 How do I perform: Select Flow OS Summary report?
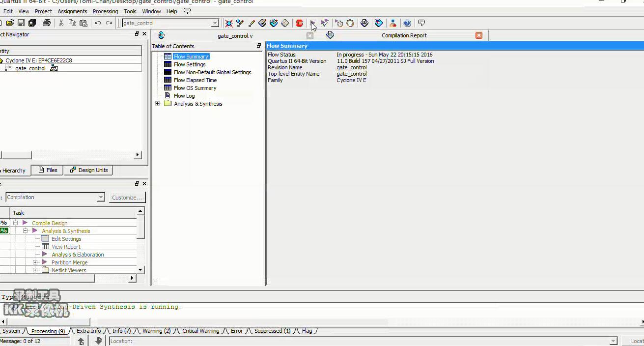pyautogui.click(x=195, y=88)
